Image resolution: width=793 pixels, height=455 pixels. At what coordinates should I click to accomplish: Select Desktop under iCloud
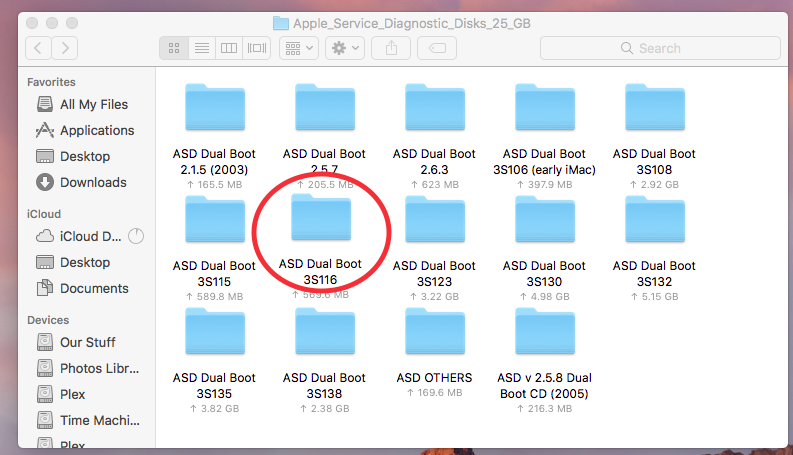click(73, 262)
